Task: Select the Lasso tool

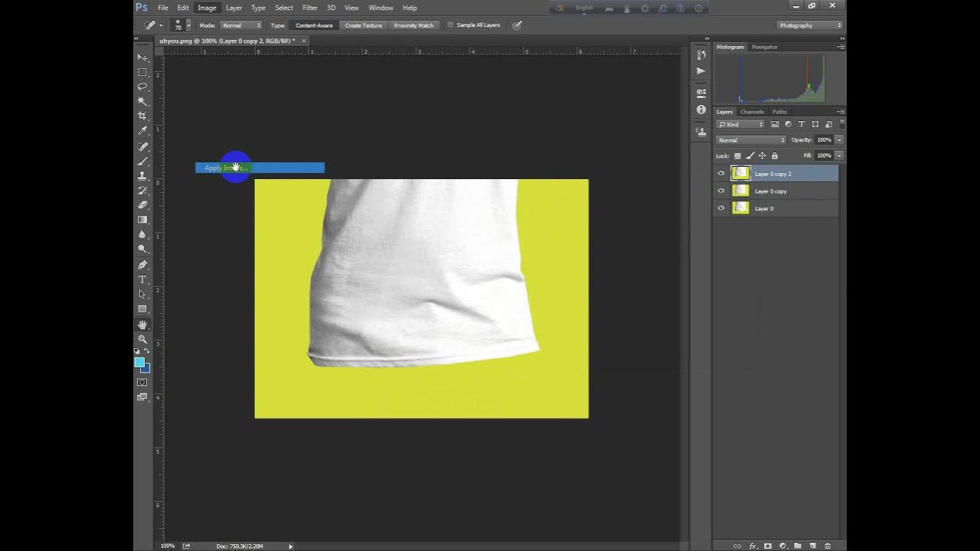Action: pyautogui.click(x=142, y=86)
